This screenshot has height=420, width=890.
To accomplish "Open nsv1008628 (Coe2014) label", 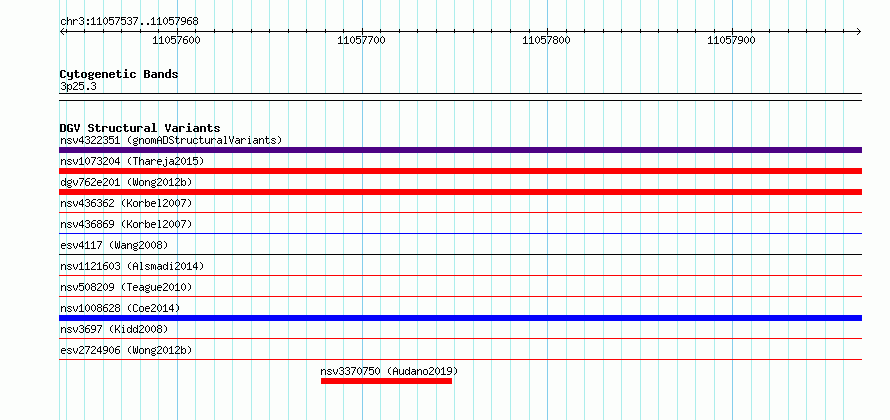I will click(x=120, y=308).
